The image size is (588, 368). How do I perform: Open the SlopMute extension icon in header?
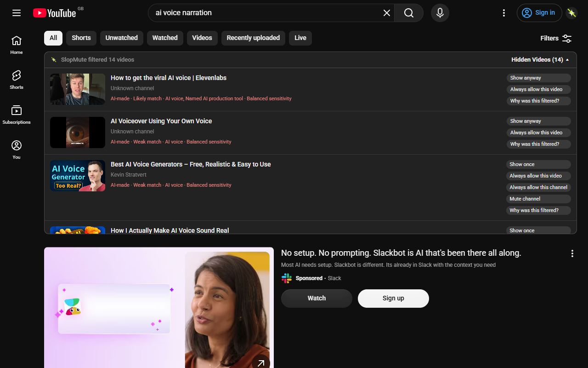(x=571, y=13)
